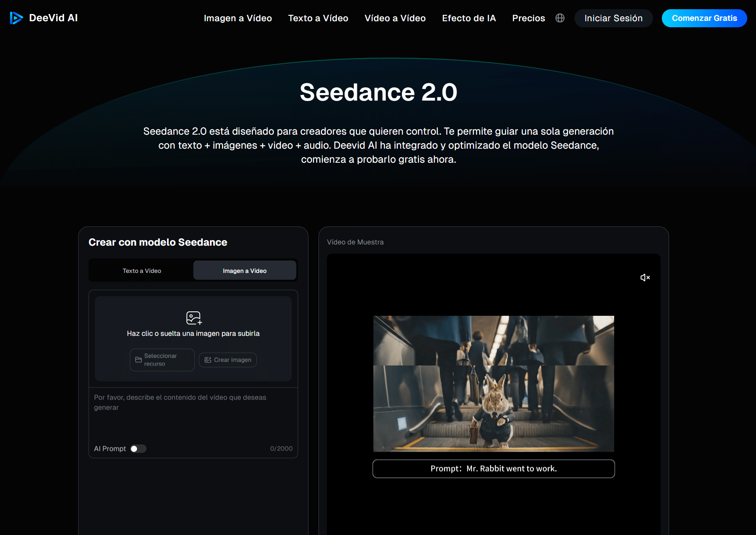Click the Seleccionar recurso button

[x=162, y=359]
